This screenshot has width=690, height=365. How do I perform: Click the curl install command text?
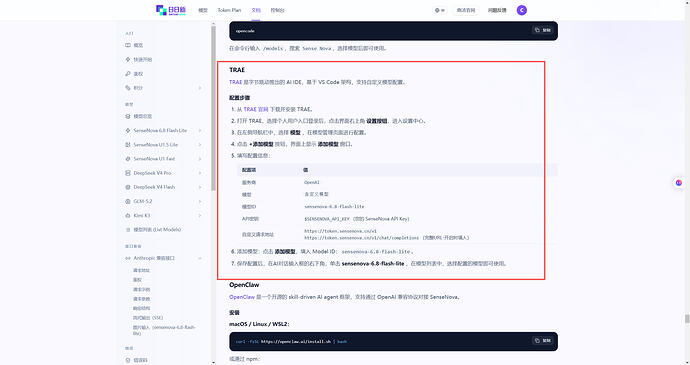291,341
